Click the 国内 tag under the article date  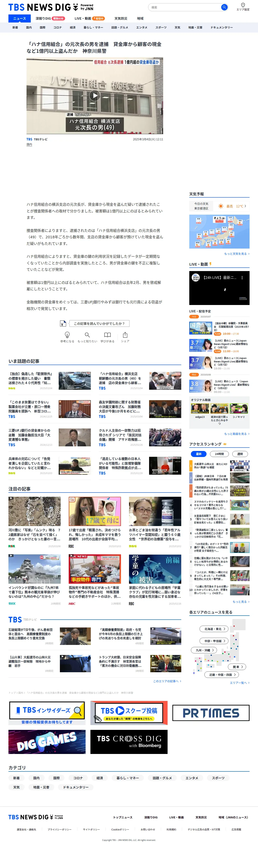point(29,145)
